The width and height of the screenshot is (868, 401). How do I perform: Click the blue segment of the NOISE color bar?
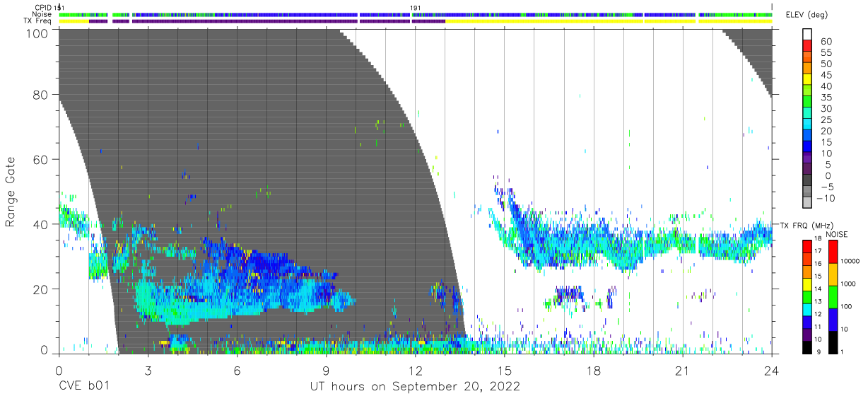pos(834,320)
